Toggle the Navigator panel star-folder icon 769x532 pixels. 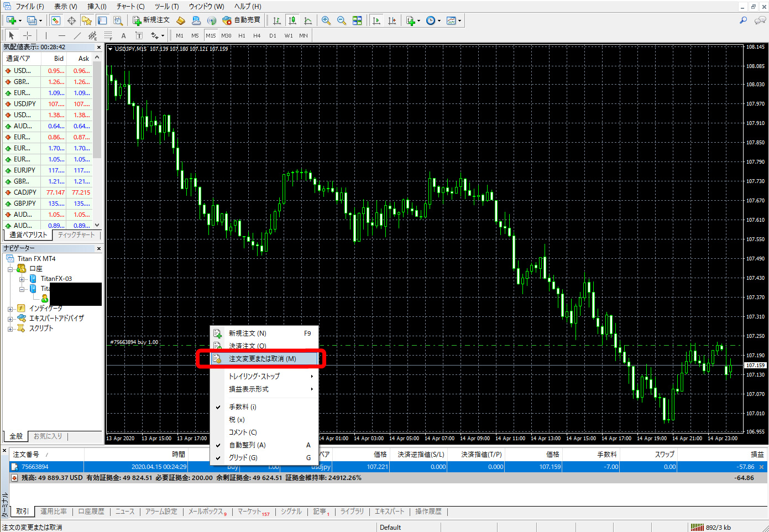87,20
